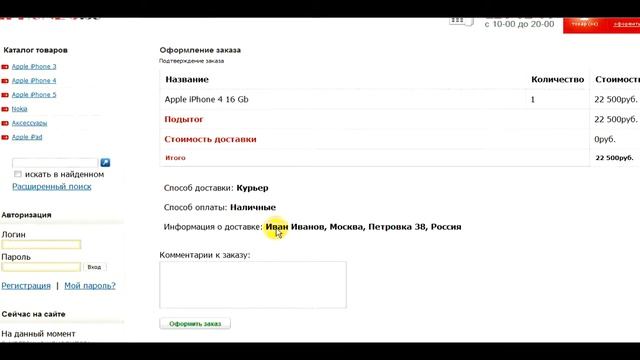Viewport: 640px width, 360px height.
Task: Open 'Мой пароль?' link
Action: (90, 286)
